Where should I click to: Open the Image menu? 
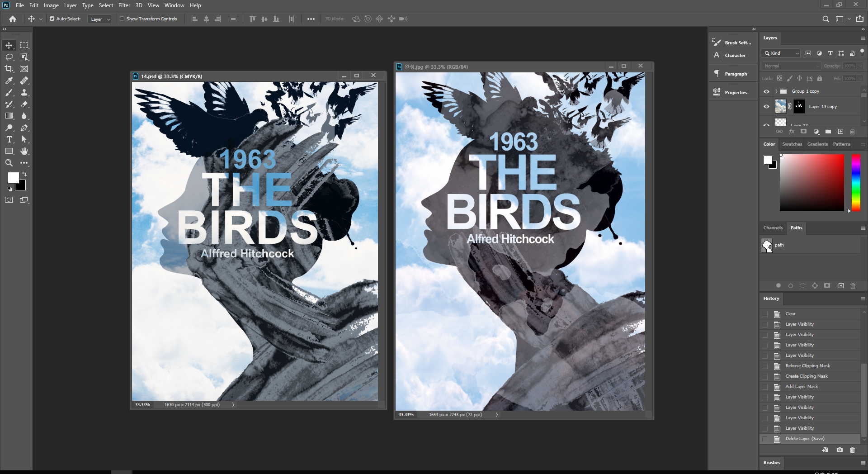[51, 5]
